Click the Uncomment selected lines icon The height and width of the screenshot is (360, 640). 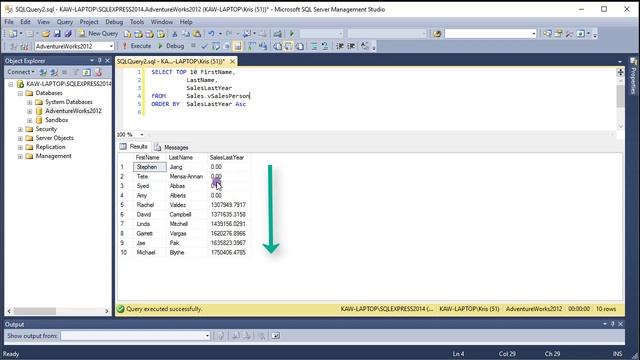point(325,46)
